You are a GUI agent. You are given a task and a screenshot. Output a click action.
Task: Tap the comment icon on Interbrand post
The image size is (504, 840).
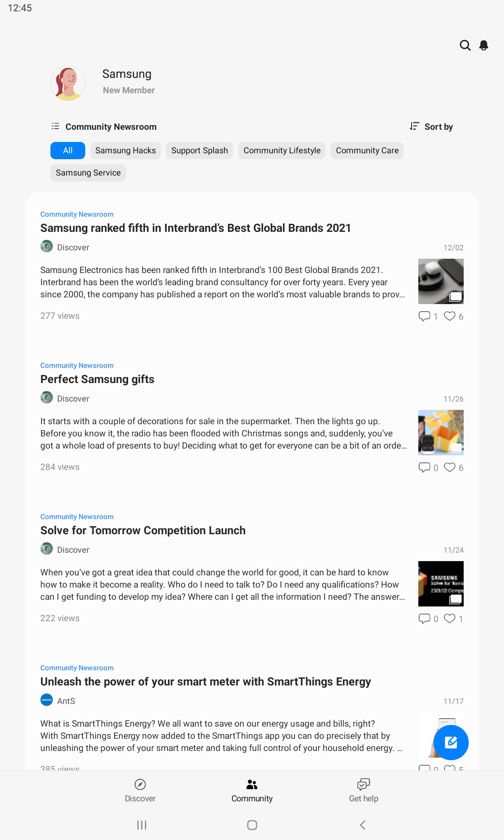click(x=424, y=316)
